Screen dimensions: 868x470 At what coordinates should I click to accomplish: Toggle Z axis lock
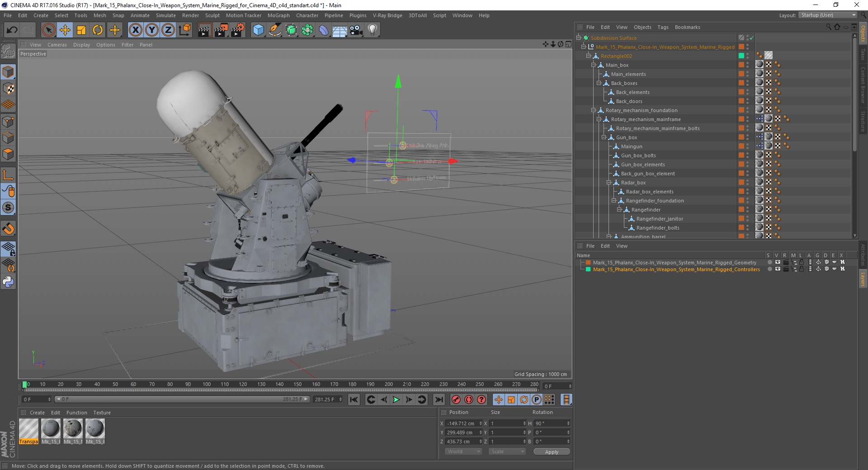(x=168, y=30)
